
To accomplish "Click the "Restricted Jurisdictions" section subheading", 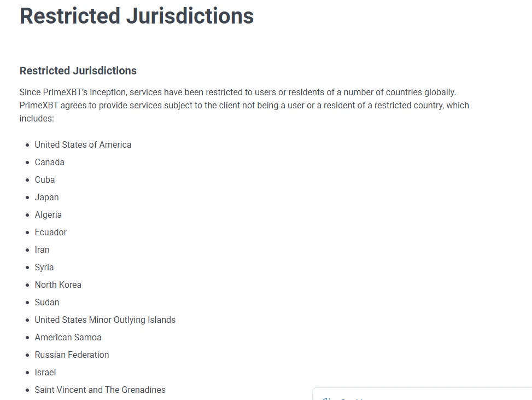I will pos(78,71).
